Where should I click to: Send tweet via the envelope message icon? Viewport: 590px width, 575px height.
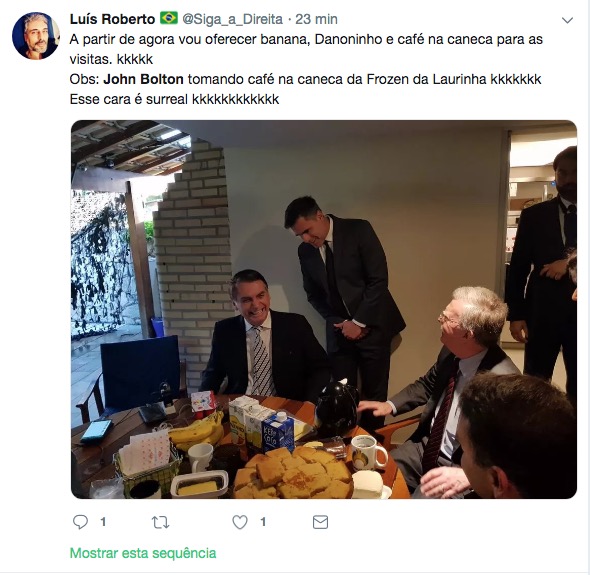(320, 522)
